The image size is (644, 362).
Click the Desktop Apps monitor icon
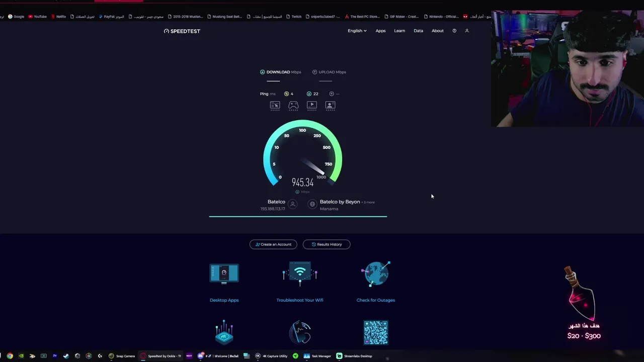[224, 274]
